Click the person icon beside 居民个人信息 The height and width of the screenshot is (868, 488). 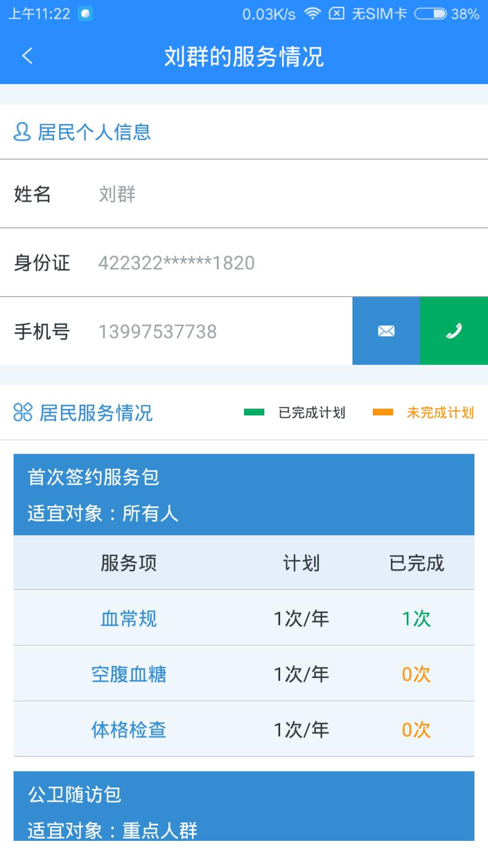coord(21,132)
